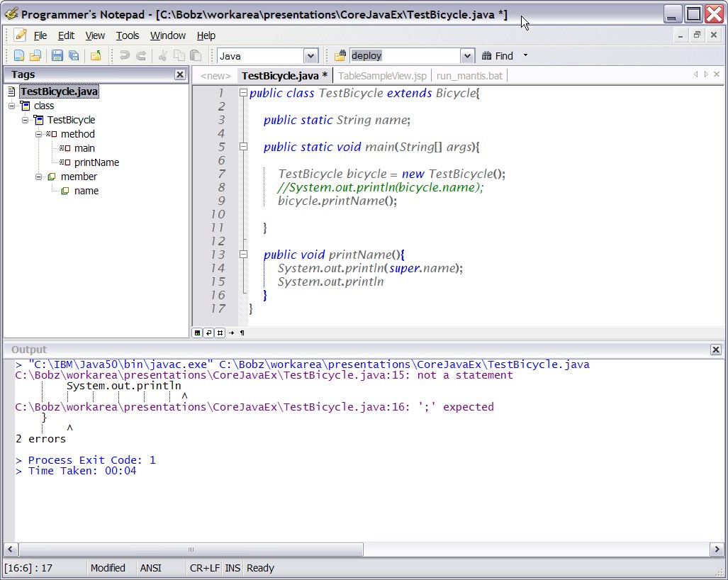728x580 pixels.
Task: Click the CR+LF line ending indicator
Action: [204, 568]
